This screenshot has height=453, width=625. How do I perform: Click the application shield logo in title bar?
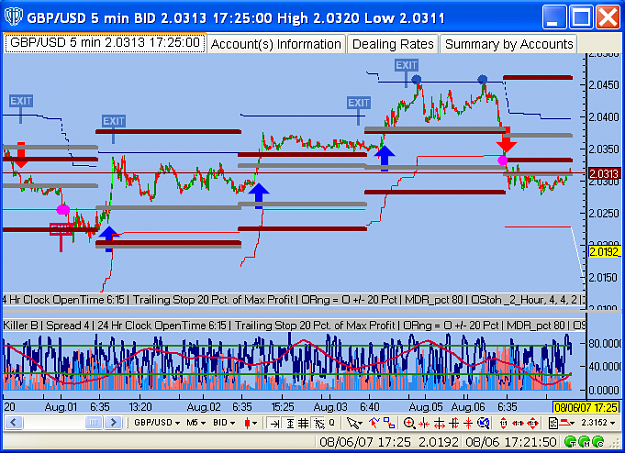(13, 17)
